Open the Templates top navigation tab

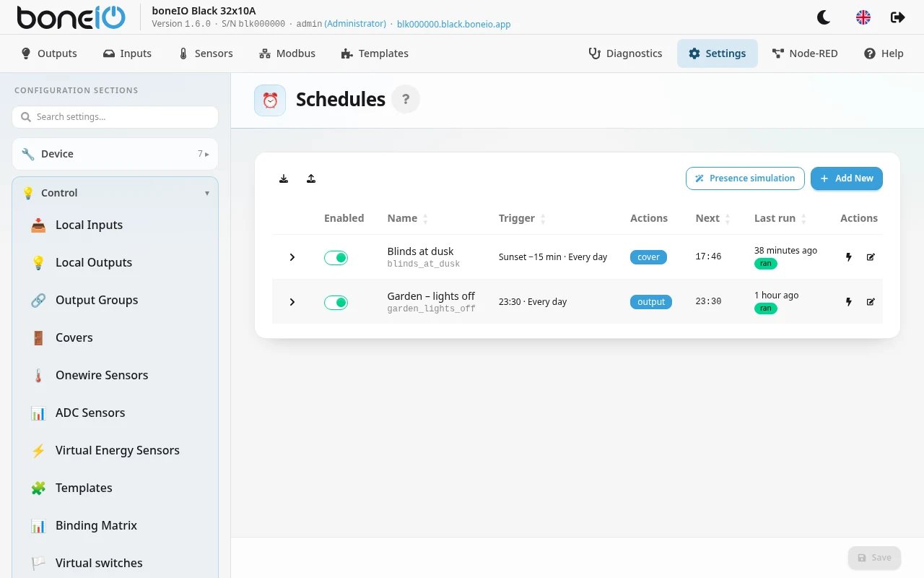375,53
